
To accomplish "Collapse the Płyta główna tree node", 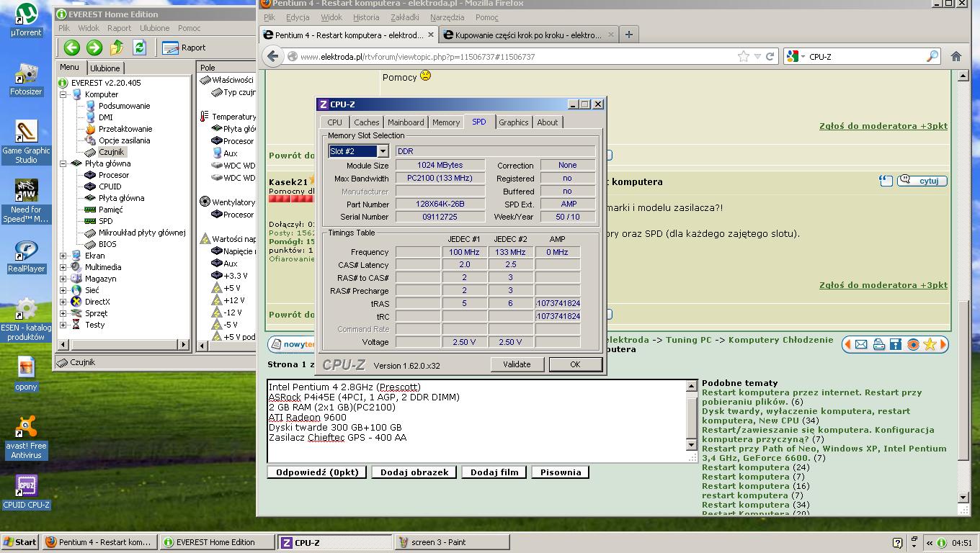I will pyautogui.click(x=63, y=163).
